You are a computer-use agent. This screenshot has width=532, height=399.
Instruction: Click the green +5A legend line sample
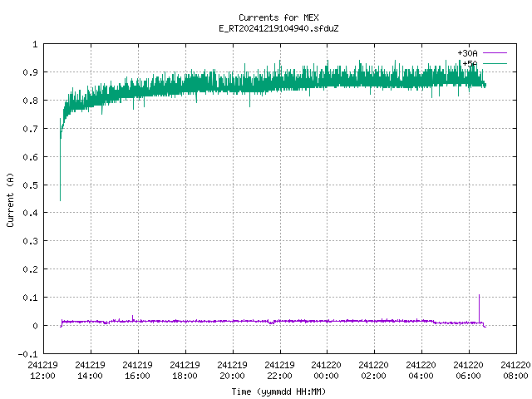(495, 63)
